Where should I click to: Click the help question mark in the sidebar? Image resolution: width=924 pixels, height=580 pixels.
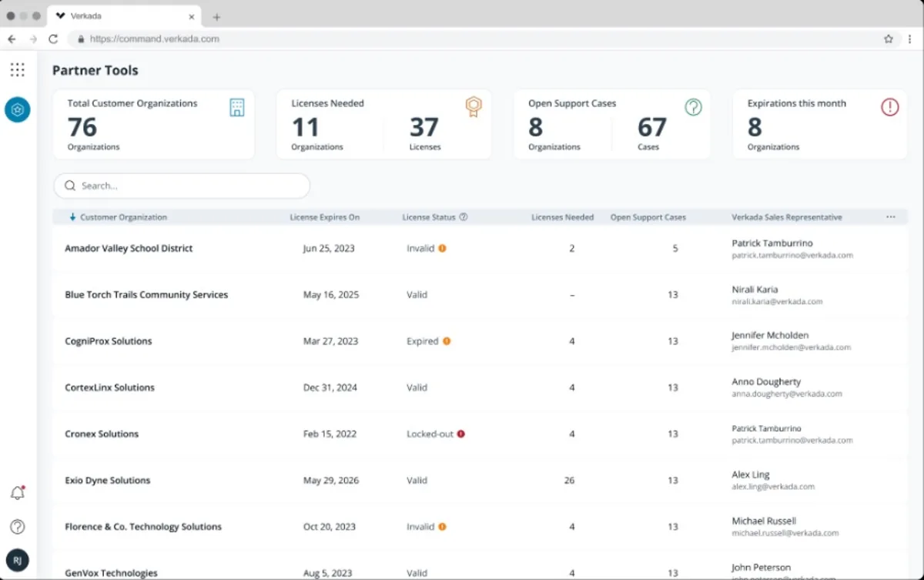17,527
